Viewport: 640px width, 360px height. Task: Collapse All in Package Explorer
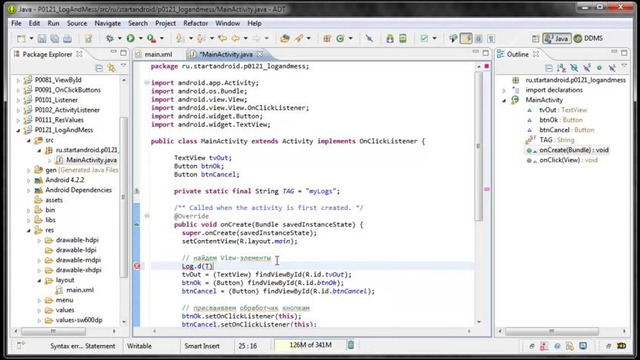(99, 68)
